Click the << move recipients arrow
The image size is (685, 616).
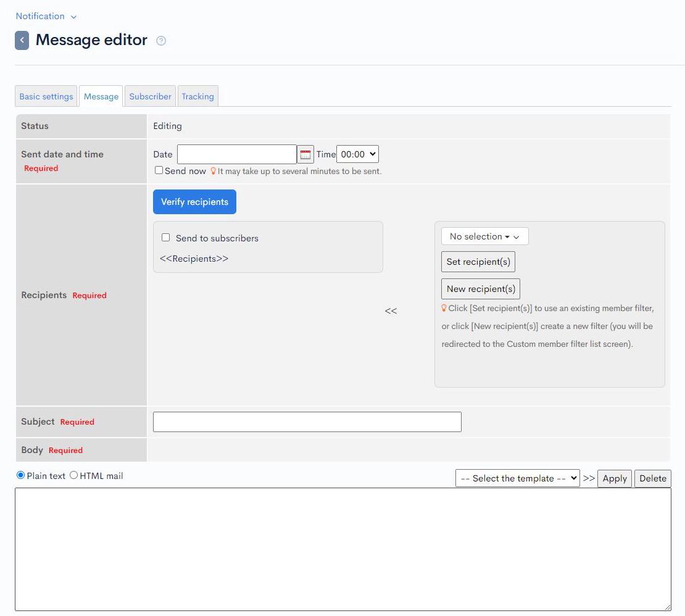coord(391,311)
